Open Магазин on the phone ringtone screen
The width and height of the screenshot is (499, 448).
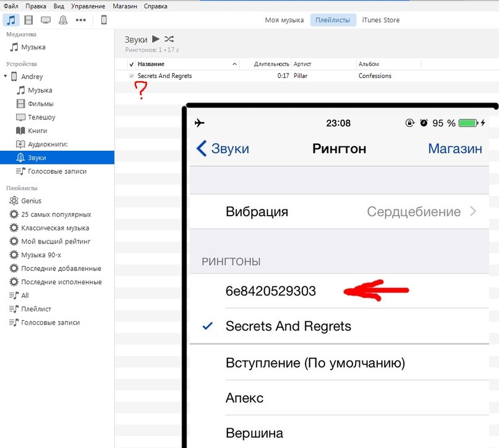(x=455, y=148)
